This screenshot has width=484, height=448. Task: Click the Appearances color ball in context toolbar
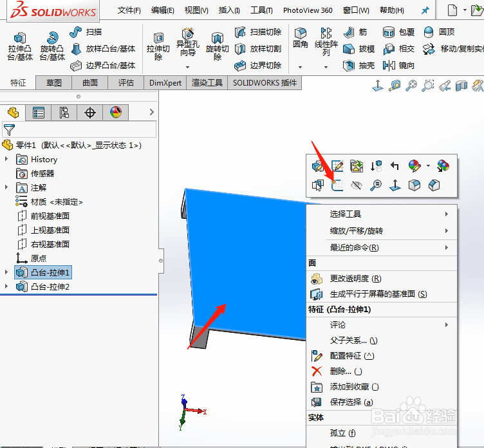[414, 166]
